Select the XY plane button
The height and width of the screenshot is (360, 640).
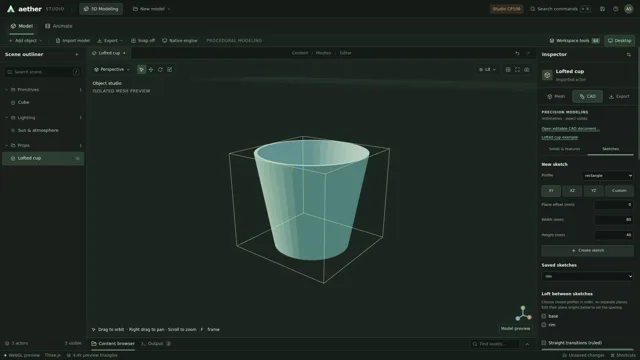[551, 191]
